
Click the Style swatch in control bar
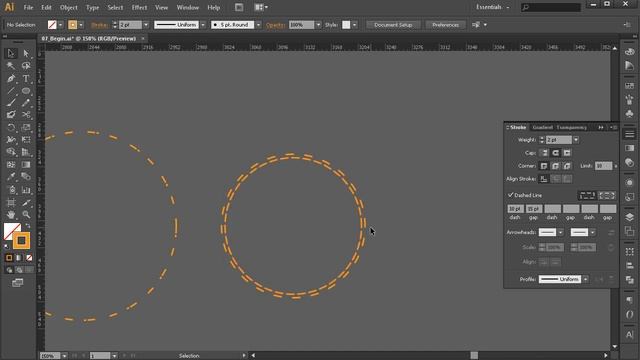tap(346, 25)
